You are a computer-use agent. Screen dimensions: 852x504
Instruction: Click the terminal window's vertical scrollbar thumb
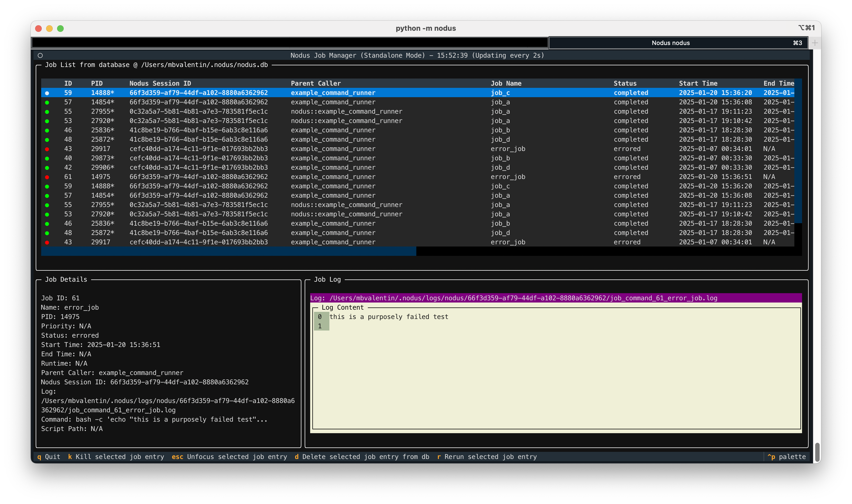pyautogui.click(x=817, y=452)
